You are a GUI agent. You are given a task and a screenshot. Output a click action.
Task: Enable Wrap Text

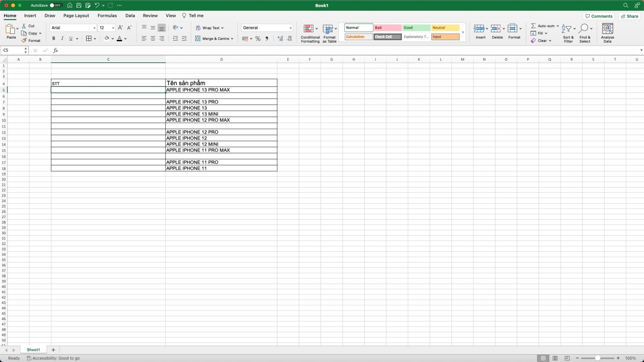210,28
